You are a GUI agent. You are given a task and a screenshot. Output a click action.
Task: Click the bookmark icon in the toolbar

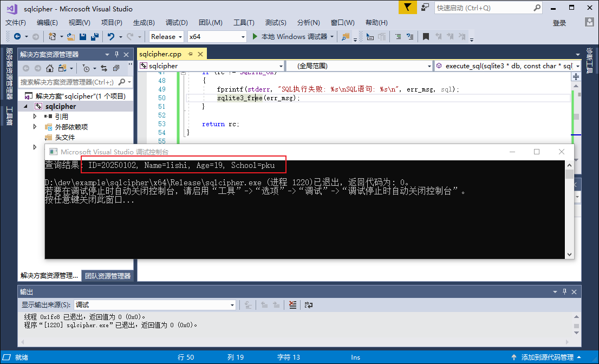pyautogui.click(x=426, y=37)
